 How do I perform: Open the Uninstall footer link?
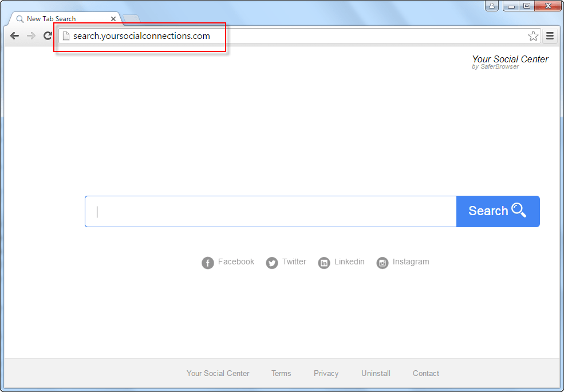point(376,373)
